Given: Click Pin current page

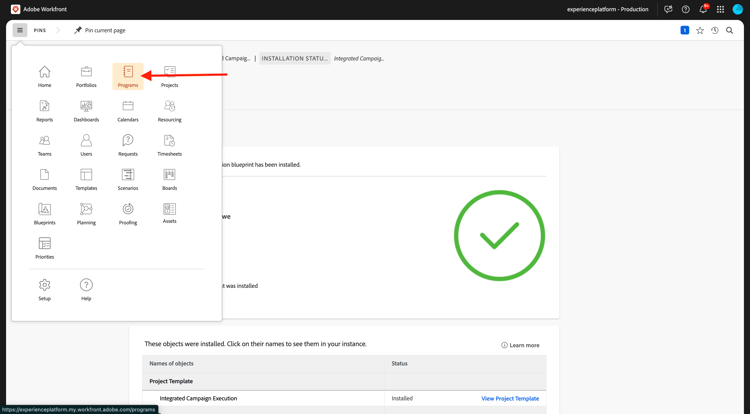Looking at the screenshot, I should (100, 30).
